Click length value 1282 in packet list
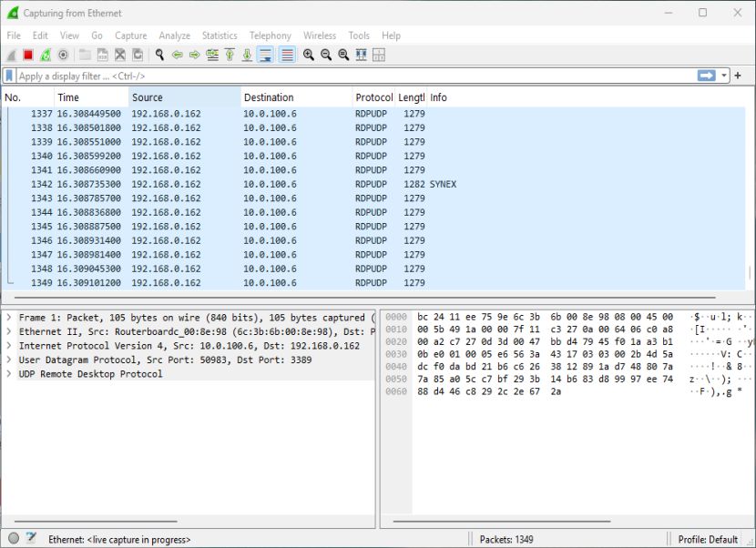Image resolution: width=756 pixels, height=548 pixels. tap(414, 184)
